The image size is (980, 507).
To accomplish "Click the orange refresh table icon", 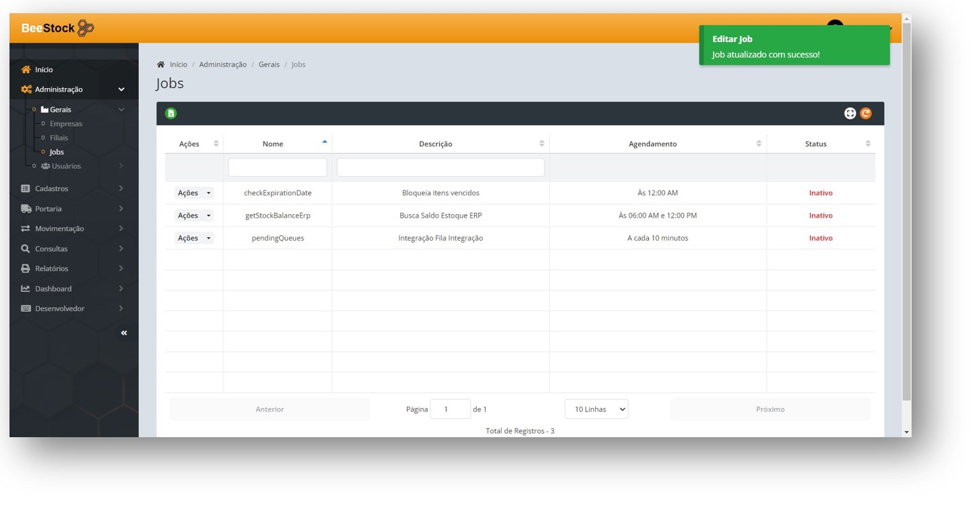I will (x=866, y=113).
